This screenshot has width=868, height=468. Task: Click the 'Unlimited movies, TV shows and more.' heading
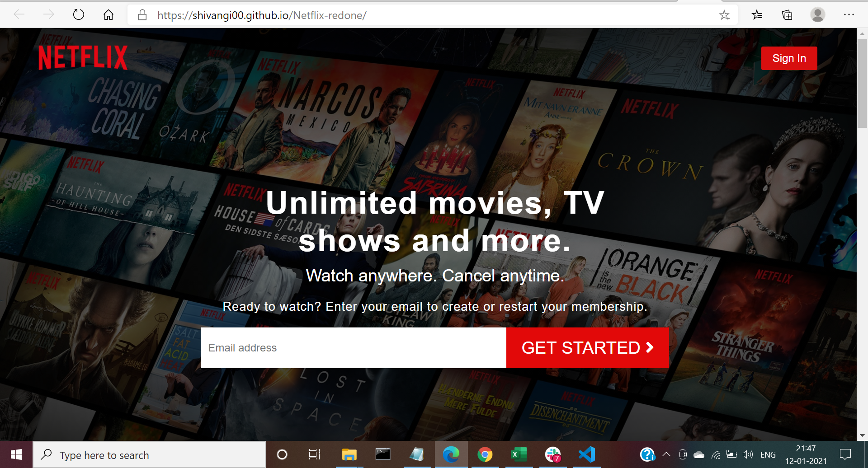tap(435, 221)
